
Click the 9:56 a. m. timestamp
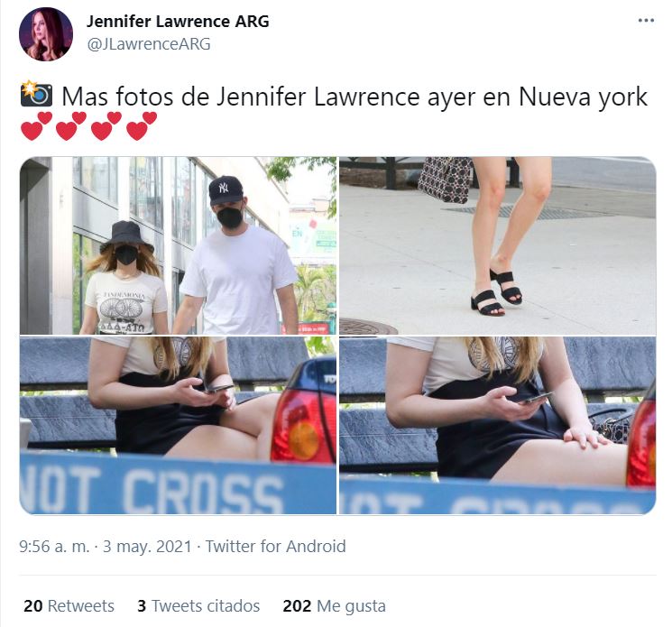coord(54,547)
